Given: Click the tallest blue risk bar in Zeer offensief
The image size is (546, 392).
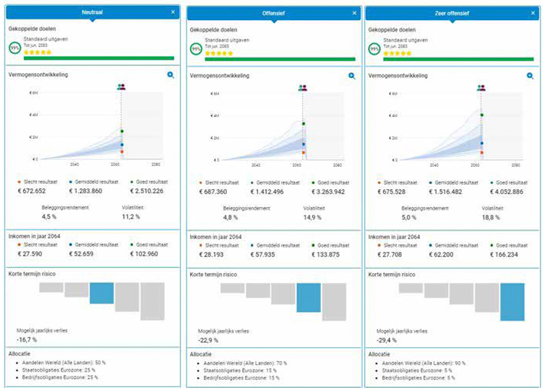Looking at the screenshot, I should pos(512,302).
